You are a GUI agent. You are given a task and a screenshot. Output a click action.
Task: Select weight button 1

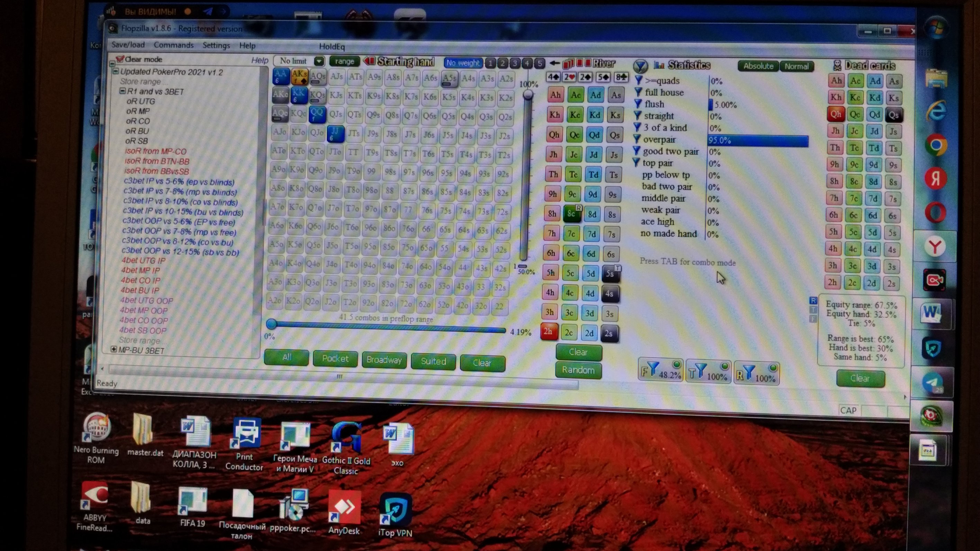click(x=490, y=63)
